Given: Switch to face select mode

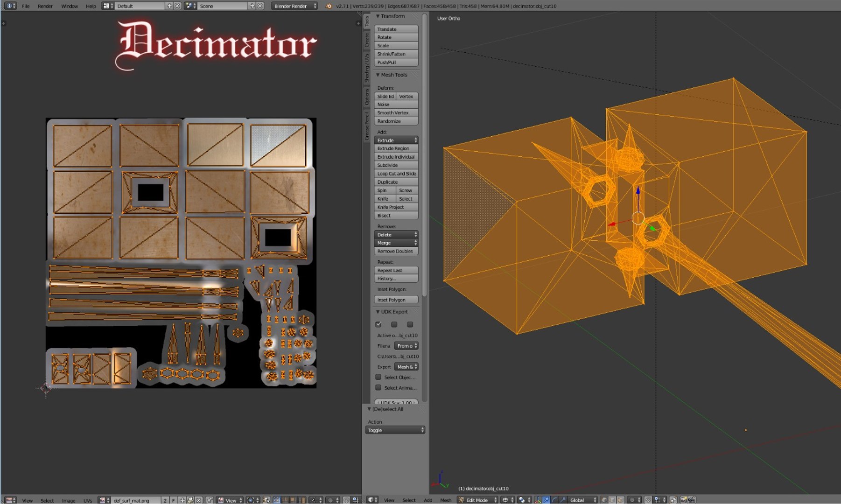Looking at the screenshot, I should pyautogui.click(x=621, y=500).
